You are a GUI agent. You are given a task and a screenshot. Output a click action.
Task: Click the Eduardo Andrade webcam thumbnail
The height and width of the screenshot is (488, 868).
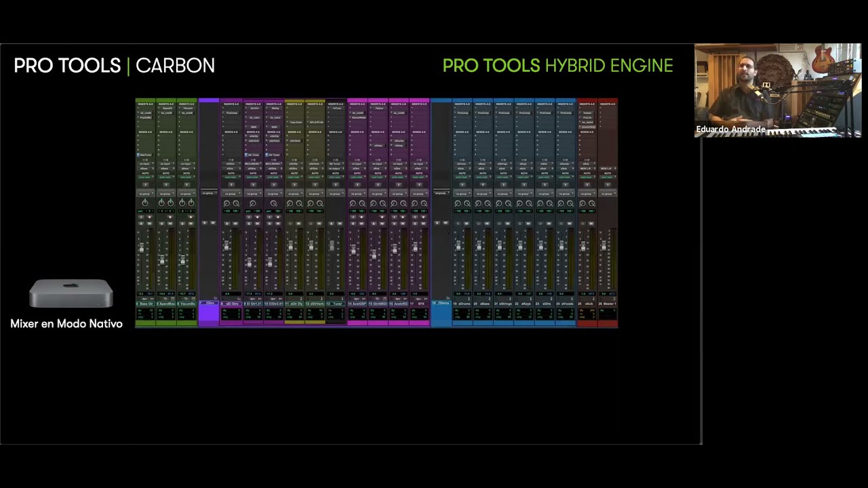point(778,91)
